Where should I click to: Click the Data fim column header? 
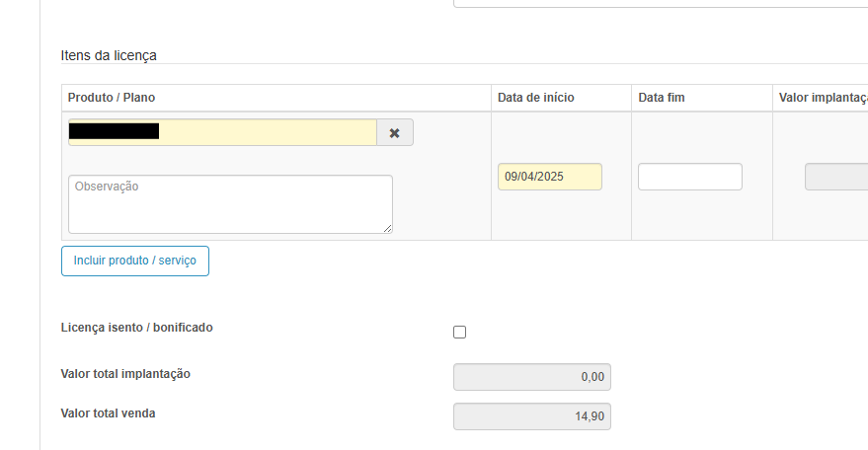tap(662, 98)
